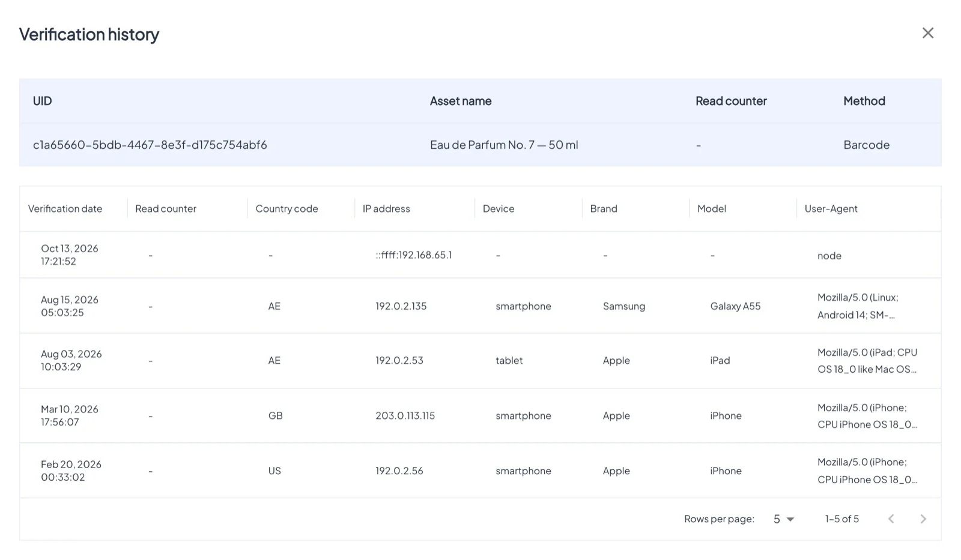Sort by Verification date column header
This screenshot has height=560, width=961.
click(x=65, y=209)
